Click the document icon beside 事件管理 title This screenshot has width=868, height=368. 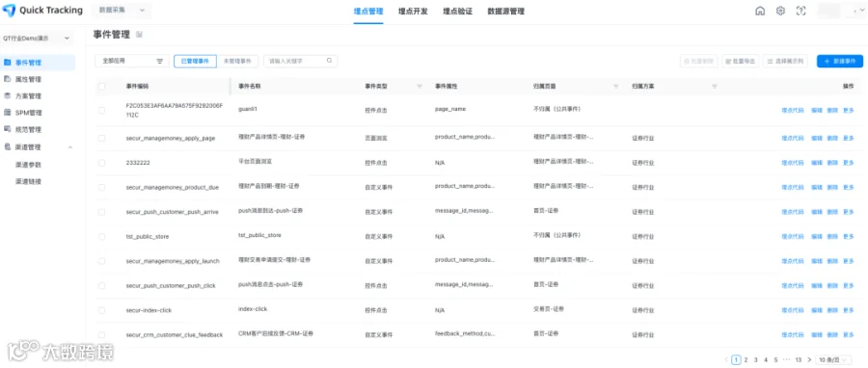[x=140, y=35]
